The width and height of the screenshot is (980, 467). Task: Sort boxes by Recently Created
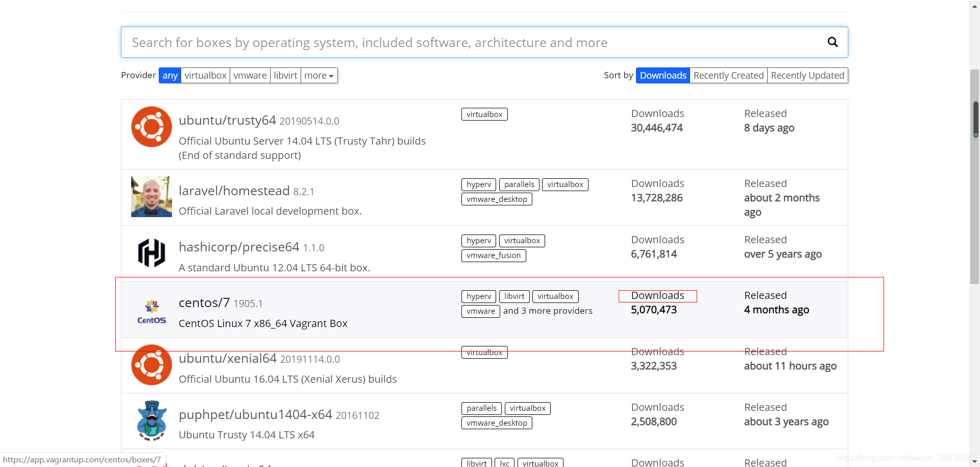728,76
